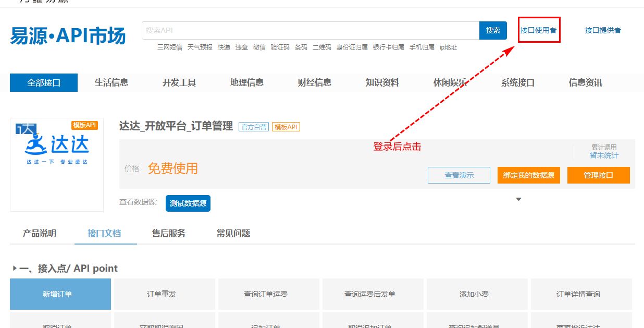Click the 测试数据源 button
The image size is (644, 328).
click(188, 203)
